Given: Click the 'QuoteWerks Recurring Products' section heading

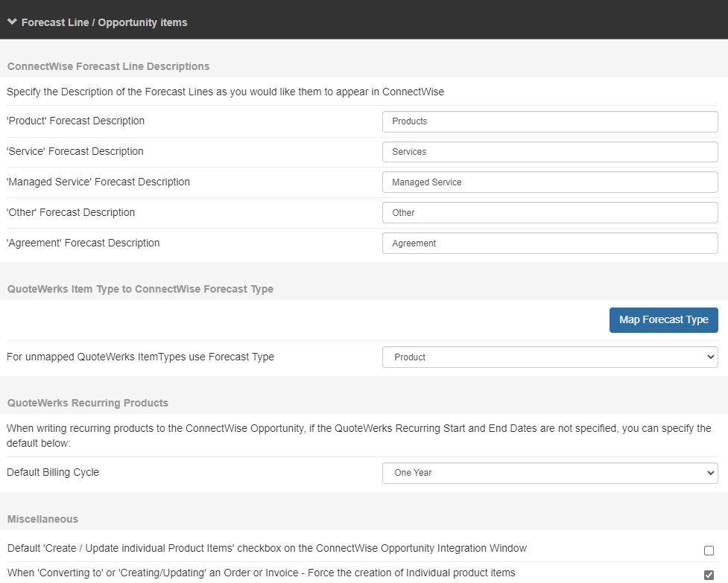Looking at the screenshot, I should tap(88, 403).
